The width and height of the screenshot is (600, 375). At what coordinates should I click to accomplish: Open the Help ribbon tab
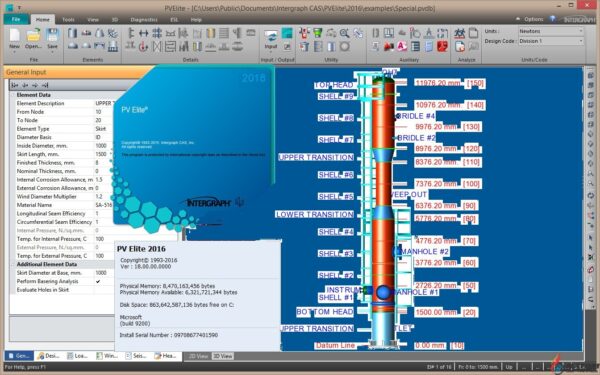tap(196, 20)
